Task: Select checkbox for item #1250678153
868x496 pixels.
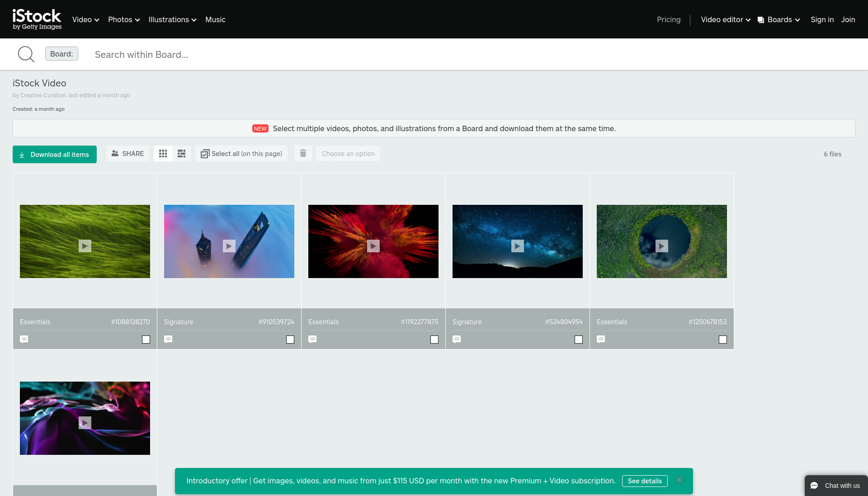Action: point(723,340)
